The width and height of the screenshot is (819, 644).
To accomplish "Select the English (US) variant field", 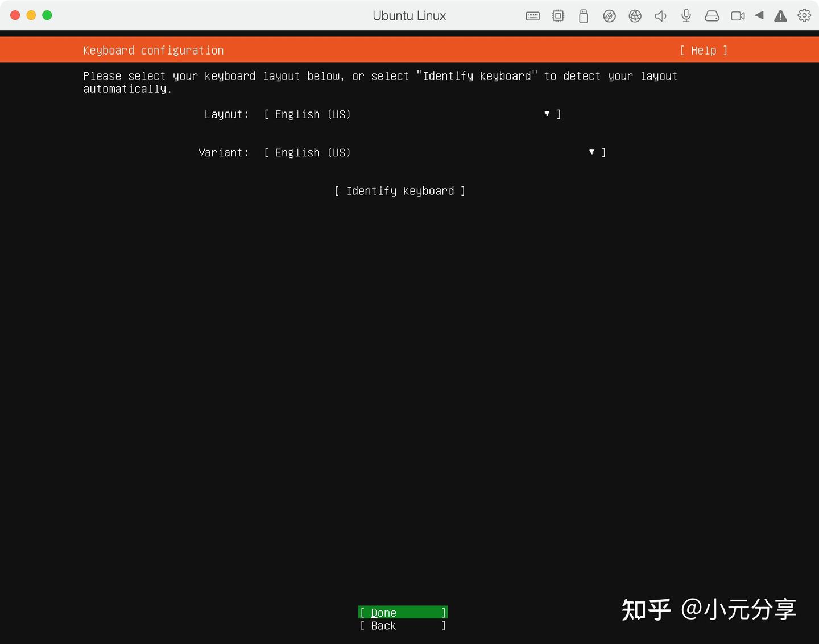I will click(313, 152).
